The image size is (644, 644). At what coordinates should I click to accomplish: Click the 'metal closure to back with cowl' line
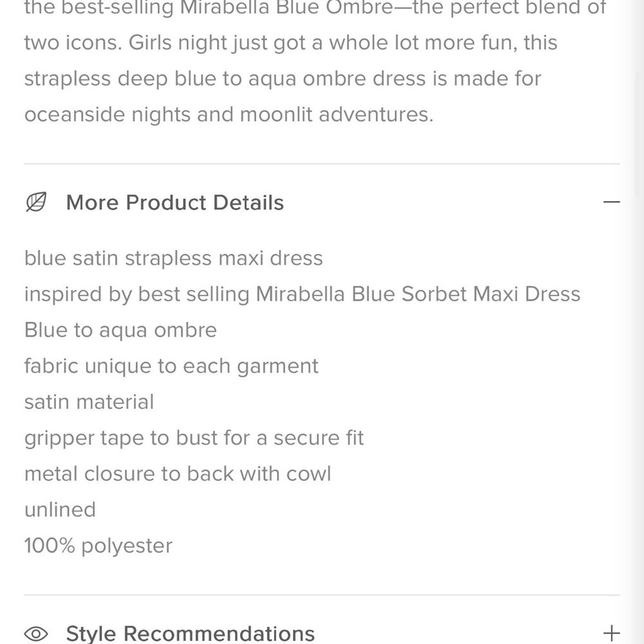178,474
